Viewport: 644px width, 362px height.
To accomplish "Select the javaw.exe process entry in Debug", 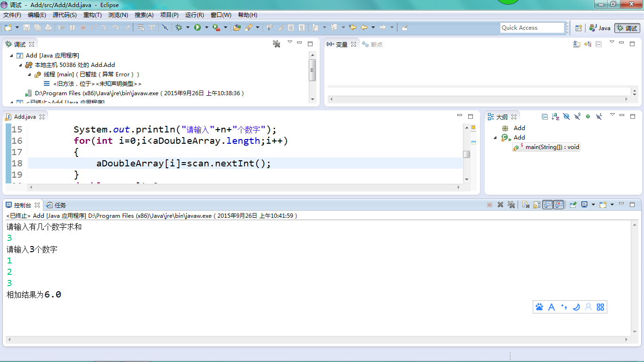I will pyautogui.click(x=135, y=93).
